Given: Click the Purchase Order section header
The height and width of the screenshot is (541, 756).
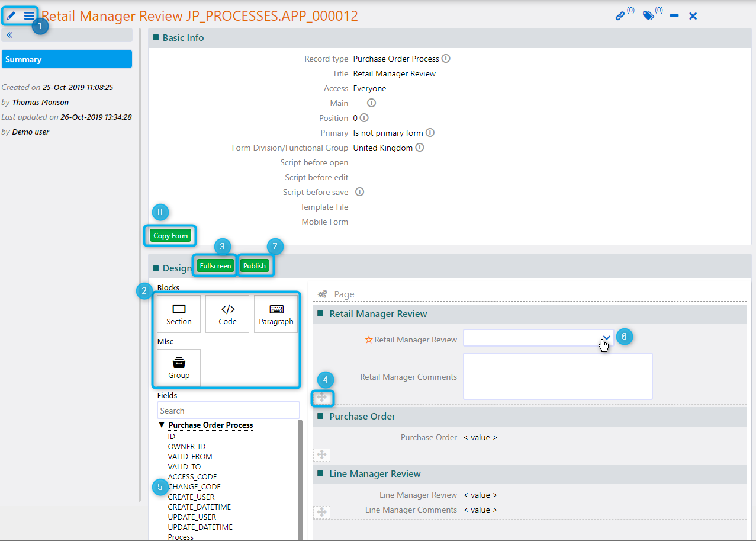Looking at the screenshot, I should 530,417.
